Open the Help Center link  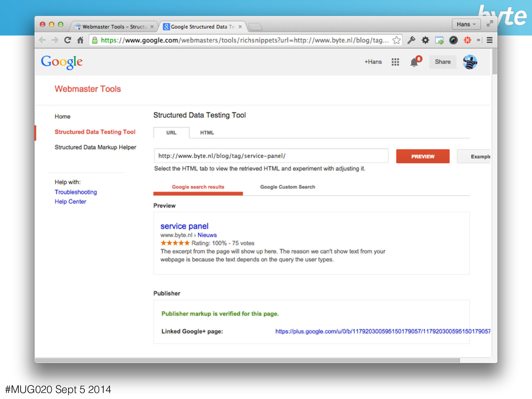point(70,201)
